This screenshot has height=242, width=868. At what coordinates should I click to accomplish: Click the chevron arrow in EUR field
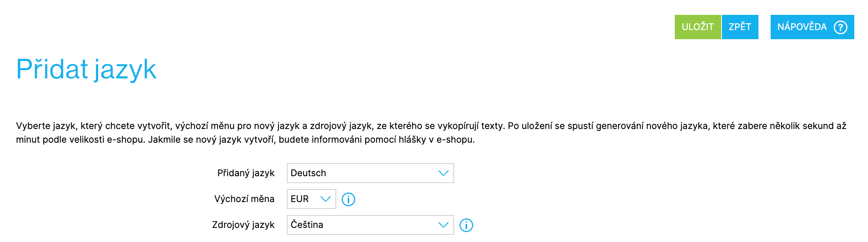point(325,199)
